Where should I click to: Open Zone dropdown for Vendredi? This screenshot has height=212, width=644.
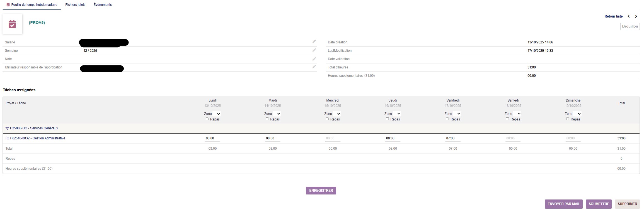tap(457, 114)
